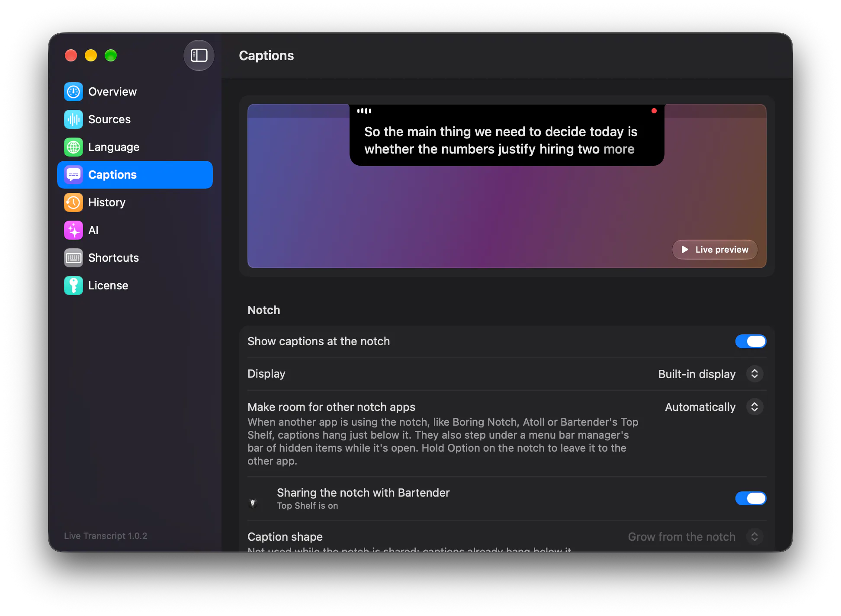841x616 pixels.
Task: Select the History section
Action: point(135,202)
